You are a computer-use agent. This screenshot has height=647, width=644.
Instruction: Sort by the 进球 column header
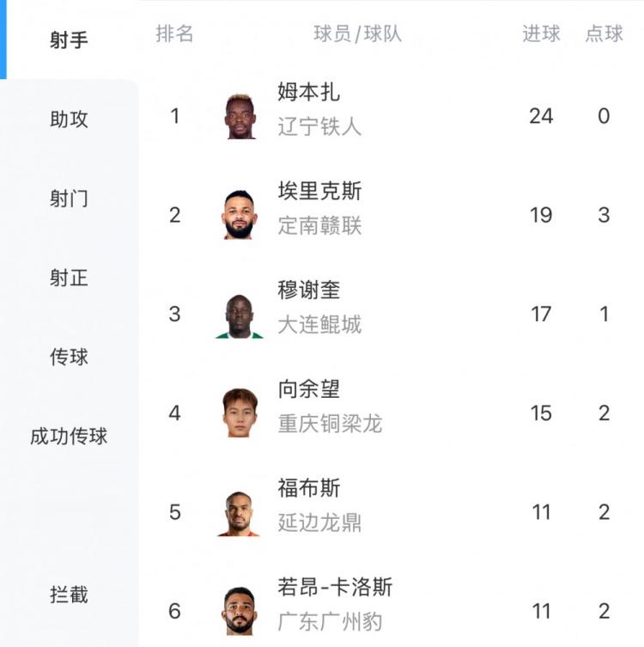click(x=541, y=34)
